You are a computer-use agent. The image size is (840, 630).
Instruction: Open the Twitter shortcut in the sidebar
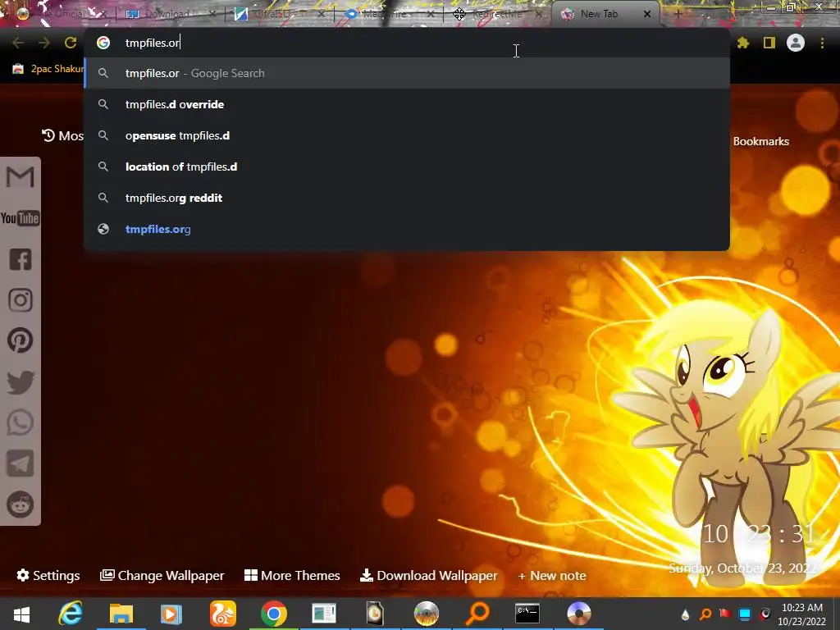(x=21, y=382)
